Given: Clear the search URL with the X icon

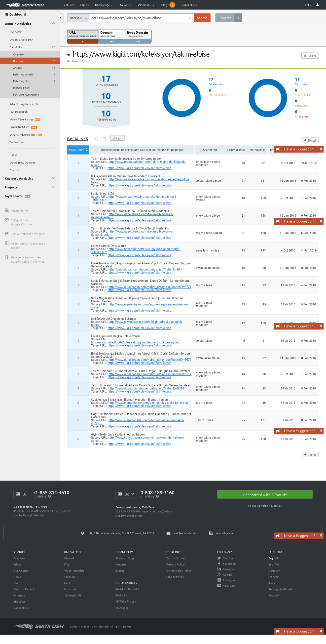Looking at the screenshot, I should (x=190, y=18).
